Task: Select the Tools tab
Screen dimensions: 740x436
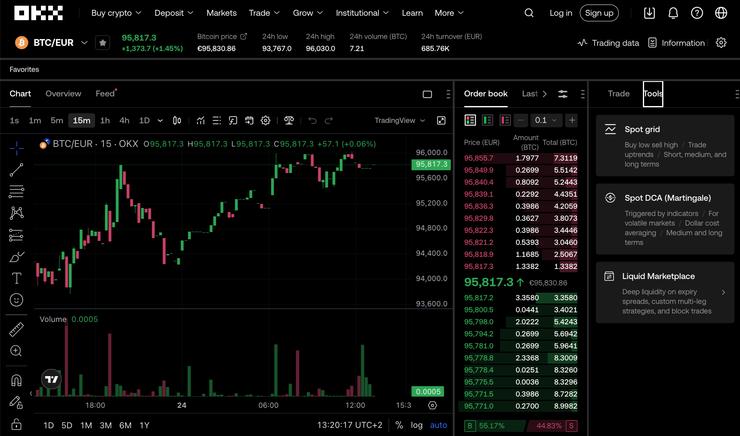Action: 653,93
